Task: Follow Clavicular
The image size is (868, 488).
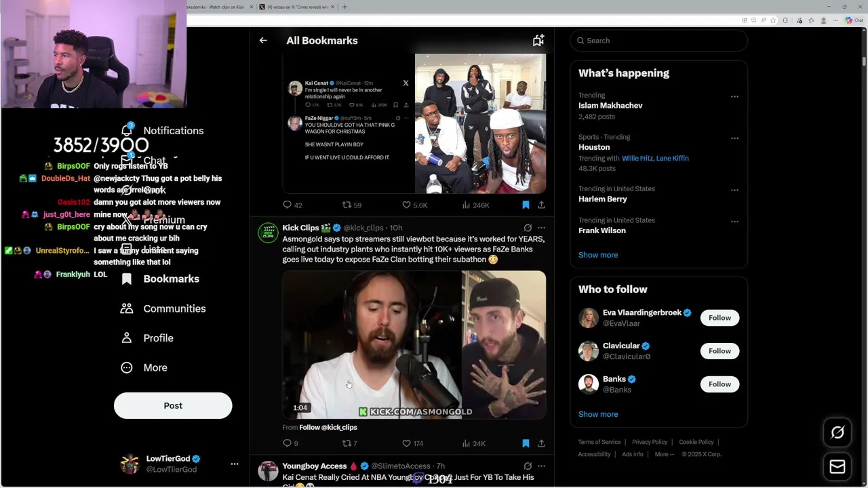Action: click(x=719, y=351)
